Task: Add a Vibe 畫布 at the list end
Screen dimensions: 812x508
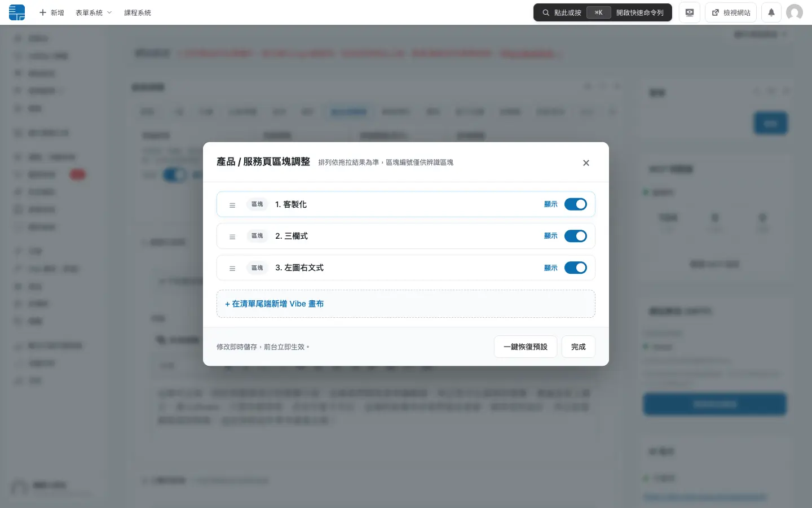Action: point(406,304)
